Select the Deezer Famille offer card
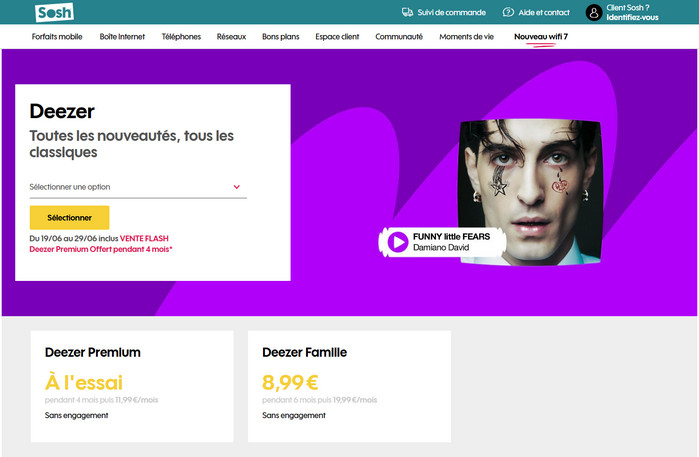This screenshot has height=457, width=699. [350, 386]
